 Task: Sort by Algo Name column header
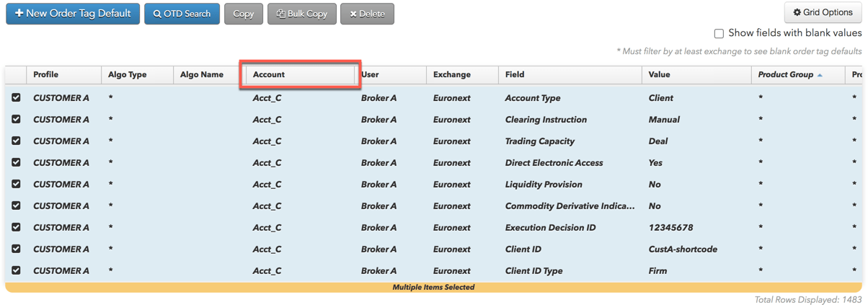210,75
